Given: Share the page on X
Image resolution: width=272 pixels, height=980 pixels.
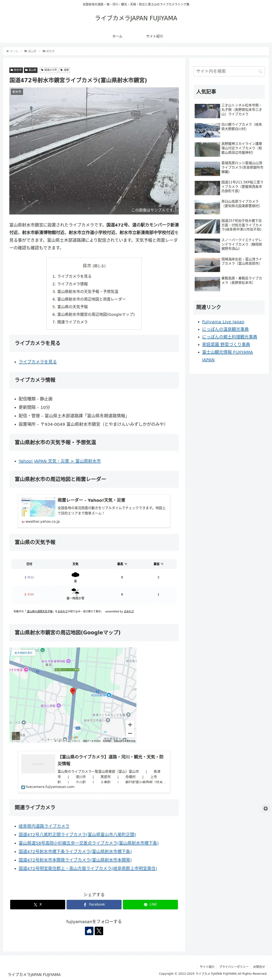Looking at the screenshot, I should coord(38,904).
